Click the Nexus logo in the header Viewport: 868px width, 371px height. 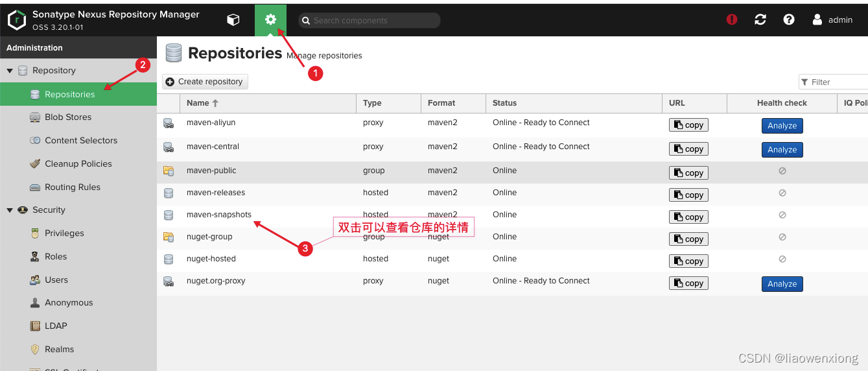(16, 20)
